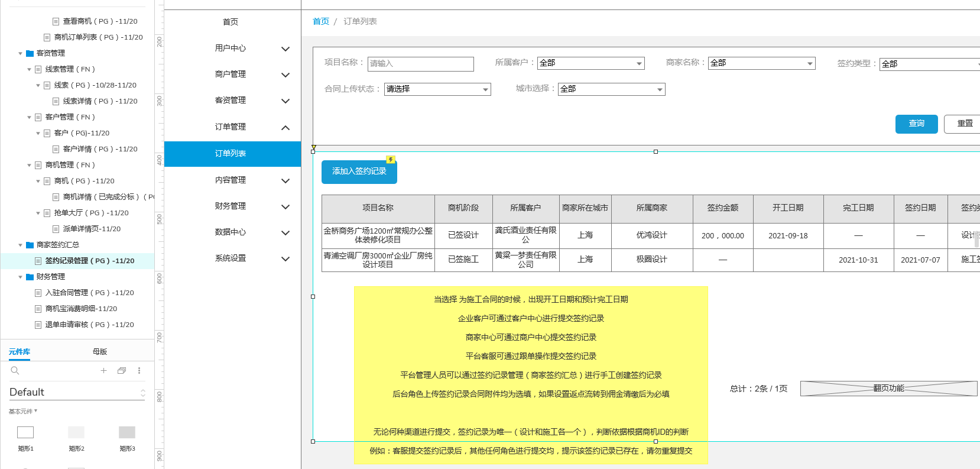This screenshot has height=469, width=980.
Task: Collapse the 基本元件 section
Action: [23, 411]
